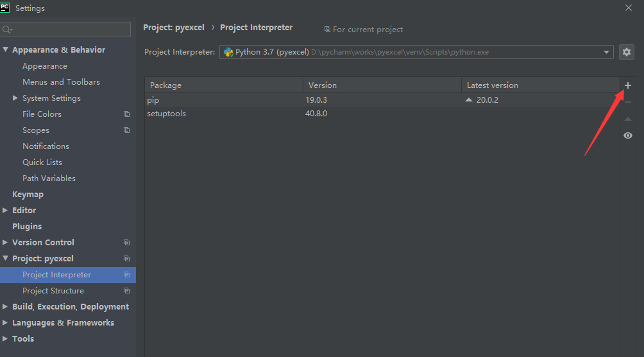Screen dimensions: 644x357
Task: Select Project Interpreter in sidebar
Action: tap(68, 275)
